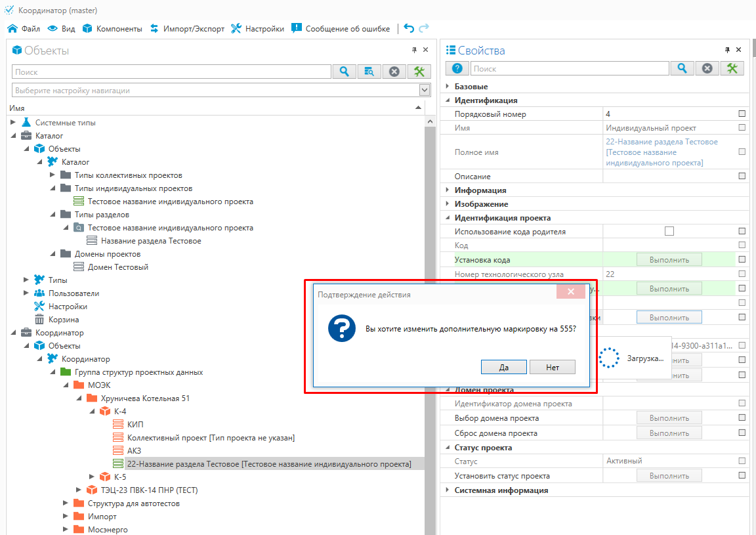
Task: Click the magnifier button in Свойства panel
Action: [x=682, y=68]
